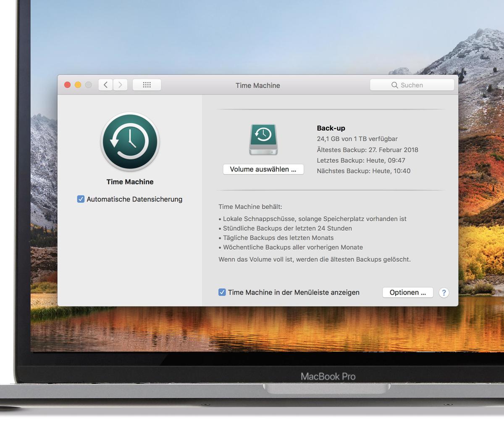Click 'Lokale Schnappschüsse' bullet line
Viewport: 504px width, 427px height.
(x=312, y=219)
